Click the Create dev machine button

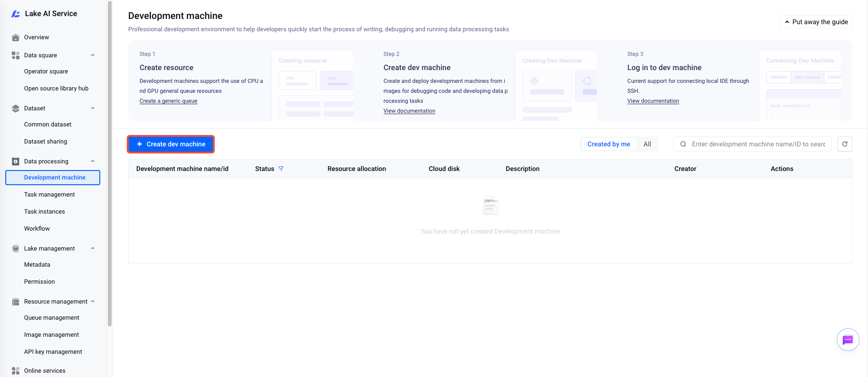[x=171, y=144]
